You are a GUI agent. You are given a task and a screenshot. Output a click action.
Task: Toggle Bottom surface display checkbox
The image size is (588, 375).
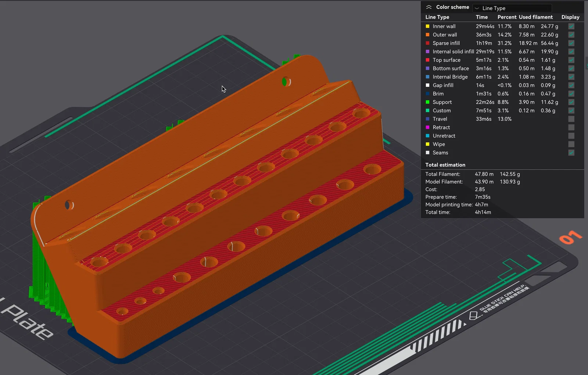click(571, 69)
